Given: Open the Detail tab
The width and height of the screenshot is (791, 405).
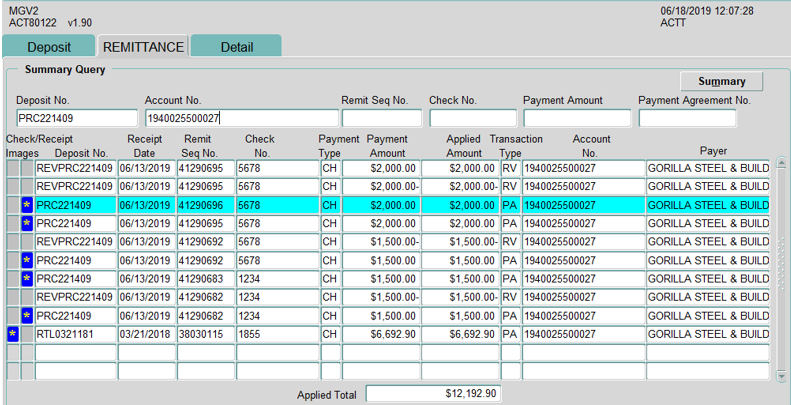Looking at the screenshot, I should click(237, 47).
